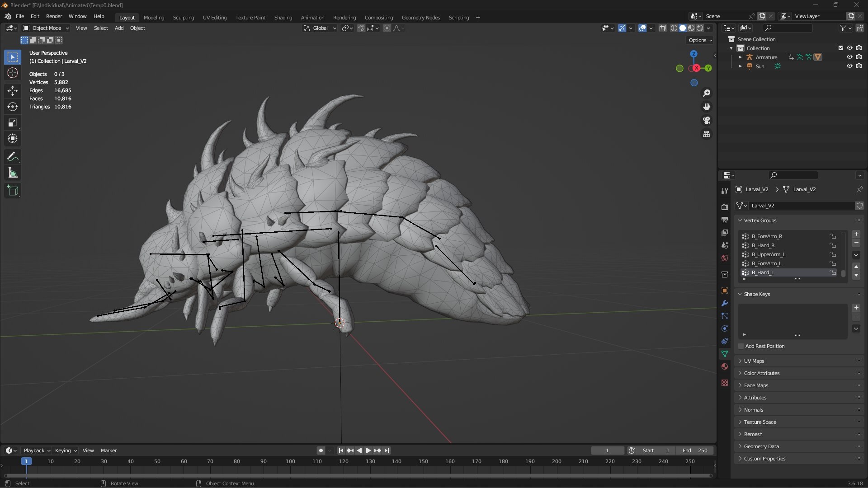Jump to the timeline end frame
Screen dimensions: 868x488
(387, 450)
